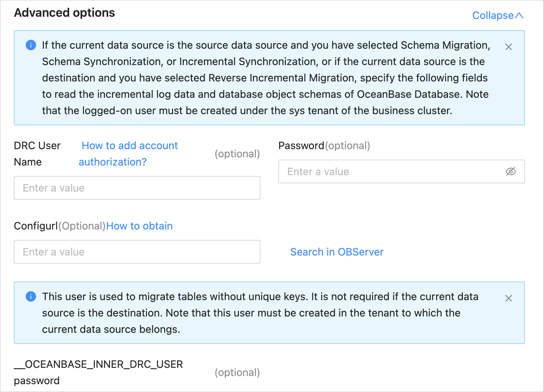Dismiss the Schema Migration info notice
Image resolution: width=544 pixels, height=392 pixels.
point(508,47)
